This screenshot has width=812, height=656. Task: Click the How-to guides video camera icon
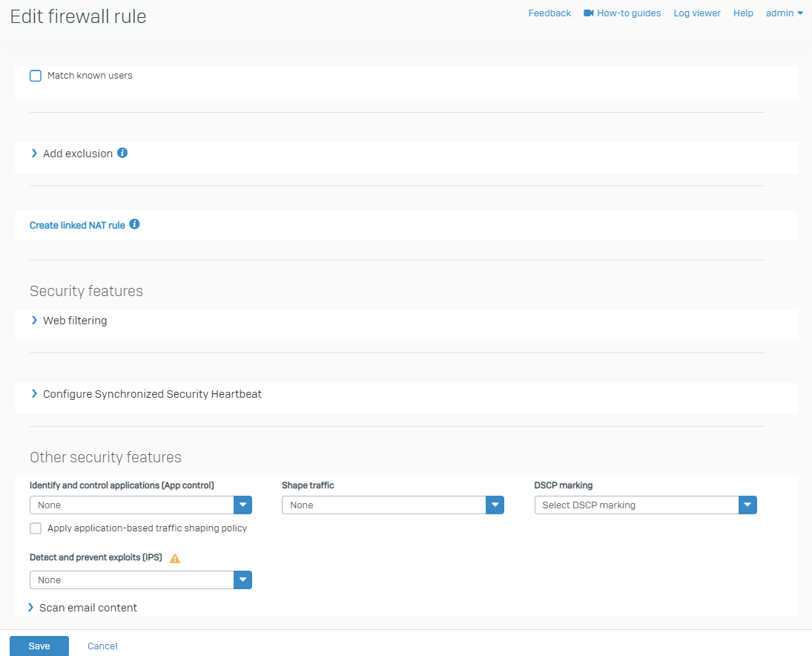pyautogui.click(x=589, y=13)
